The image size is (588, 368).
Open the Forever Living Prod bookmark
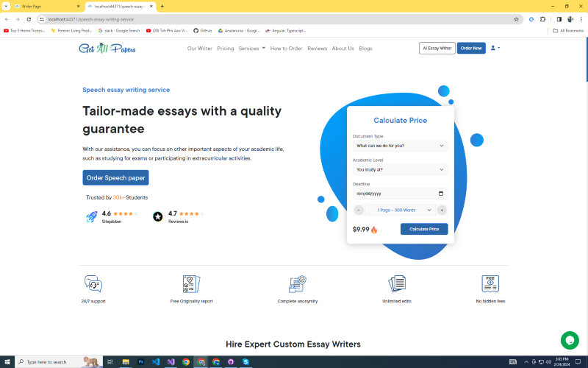coord(71,31)
